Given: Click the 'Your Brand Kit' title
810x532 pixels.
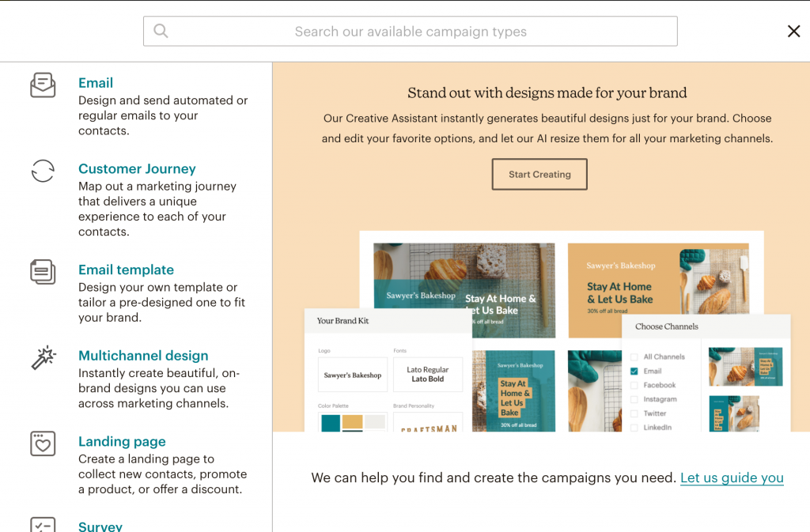Looking at the screenshot, I should pyautogui.click(x=343, y=320).
